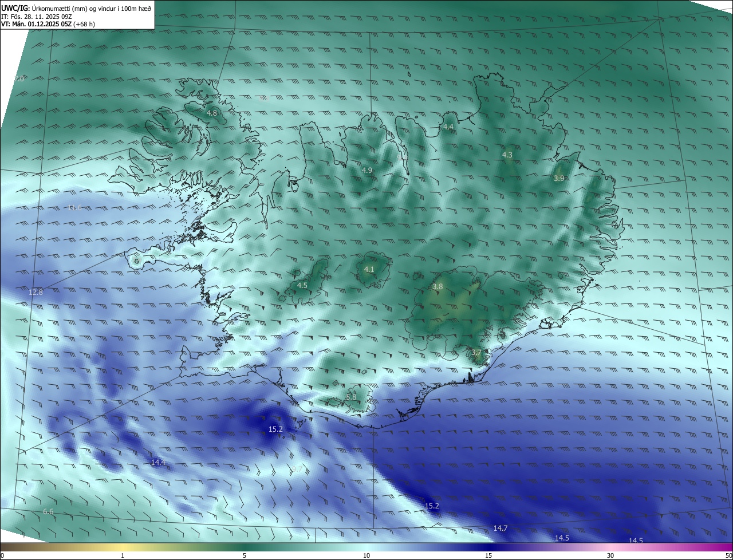The height and width of the screenshot is (560, 733).
Task: Click the VT valid time line 01.12.2025 05Z
Action: [x=48, y=24]
